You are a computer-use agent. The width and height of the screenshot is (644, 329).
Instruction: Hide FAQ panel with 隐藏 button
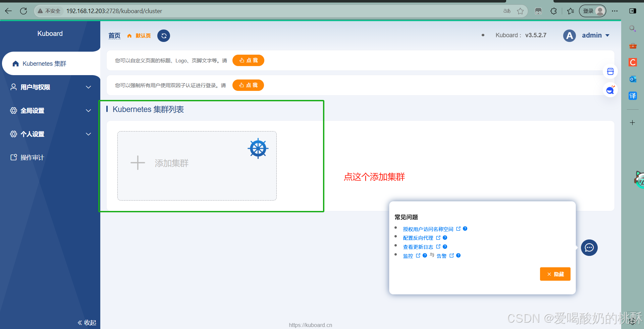point(555,274)
